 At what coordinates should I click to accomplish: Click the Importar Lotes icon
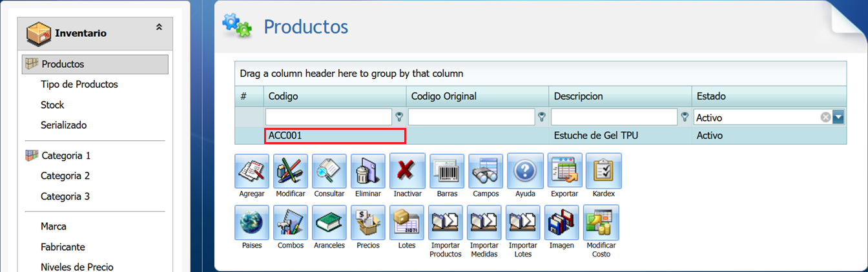pos(523,222)
